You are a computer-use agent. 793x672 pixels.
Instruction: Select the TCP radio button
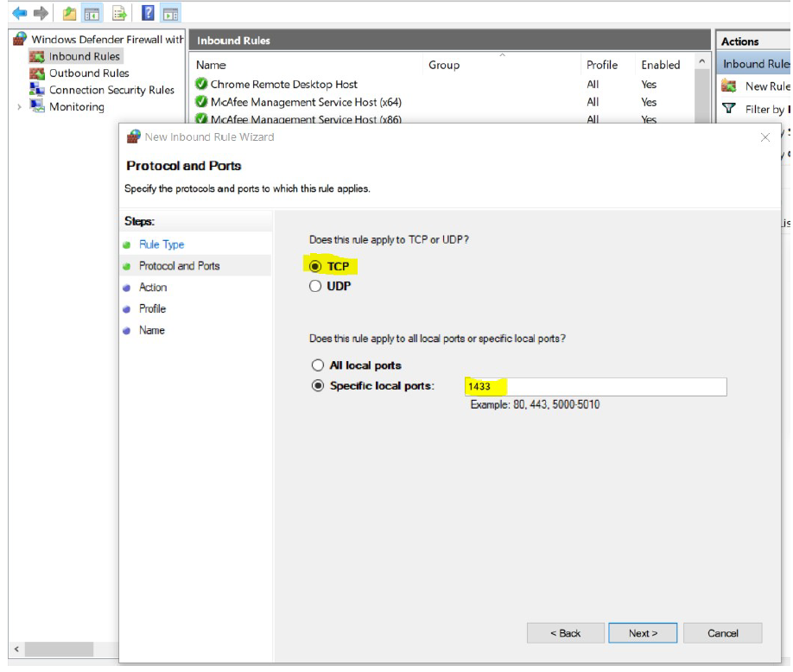[315, 266]
